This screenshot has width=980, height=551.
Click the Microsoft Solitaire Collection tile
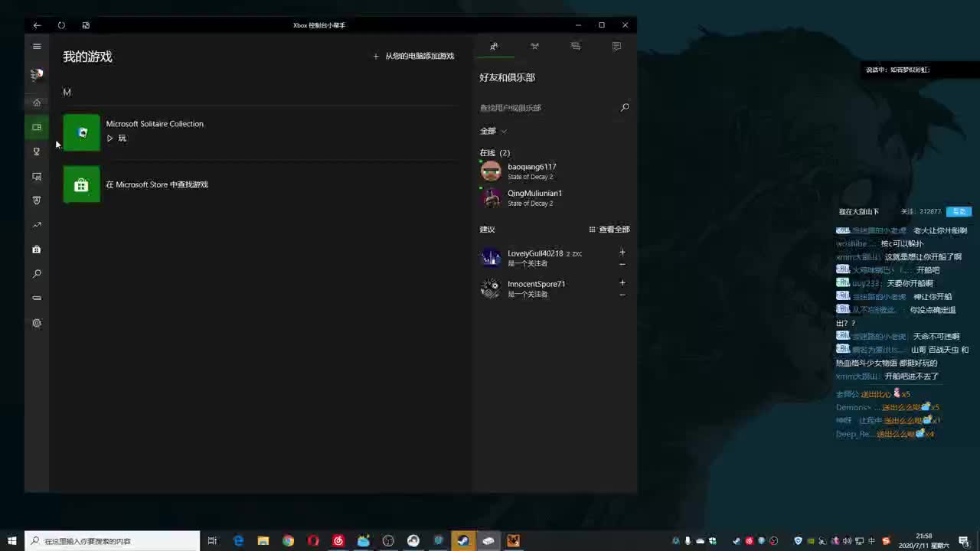pyautogui.click(x=81, y=132)
